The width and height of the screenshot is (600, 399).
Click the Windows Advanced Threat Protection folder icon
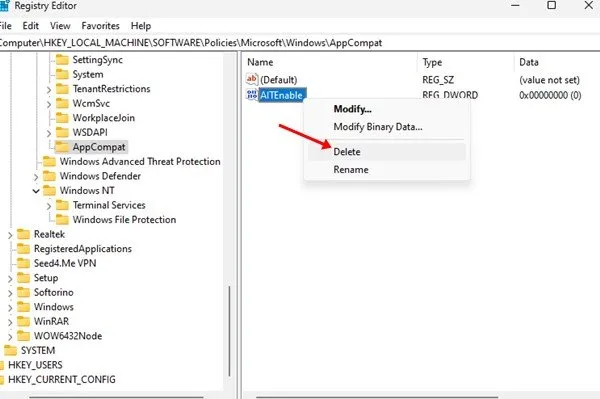click(49, 161)
